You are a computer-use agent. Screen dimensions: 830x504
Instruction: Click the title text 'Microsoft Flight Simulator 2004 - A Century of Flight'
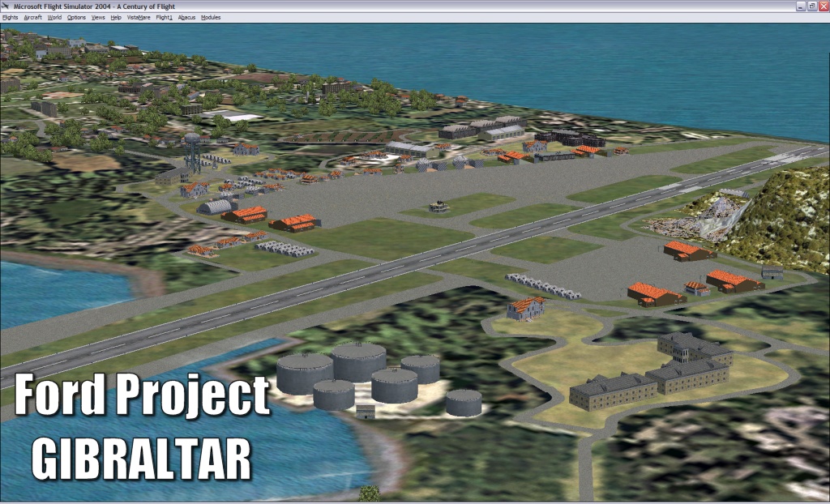click(x=94, y=6)
